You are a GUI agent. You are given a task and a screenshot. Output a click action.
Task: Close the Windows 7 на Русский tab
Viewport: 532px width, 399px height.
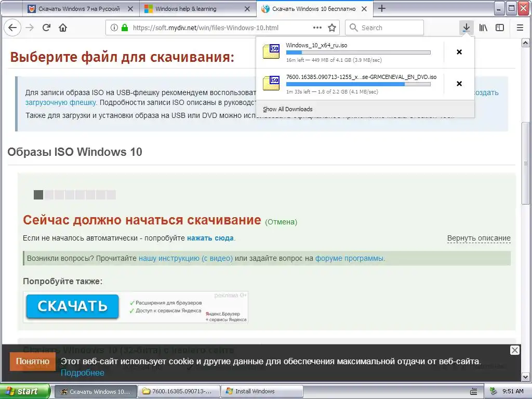130,9
